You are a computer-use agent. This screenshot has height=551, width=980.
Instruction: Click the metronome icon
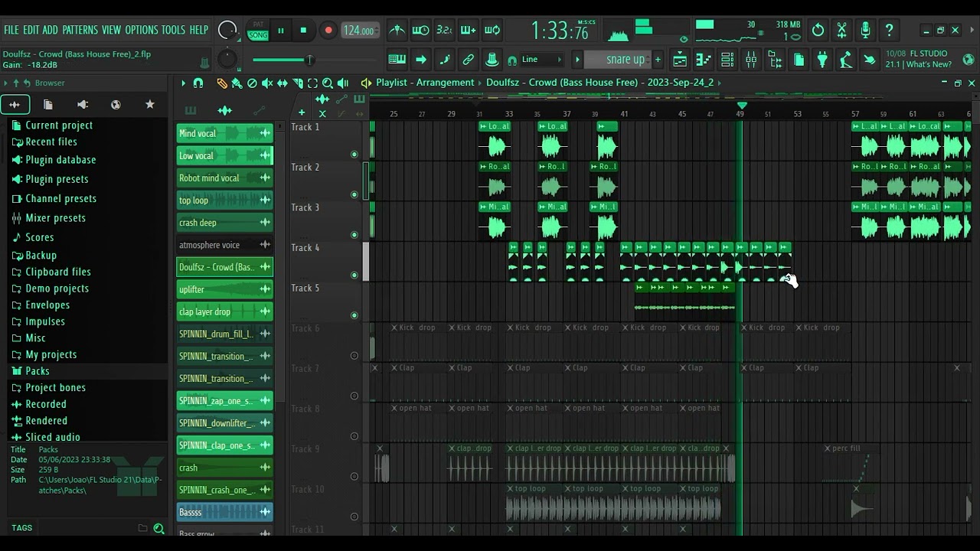[x=397, y=31]
